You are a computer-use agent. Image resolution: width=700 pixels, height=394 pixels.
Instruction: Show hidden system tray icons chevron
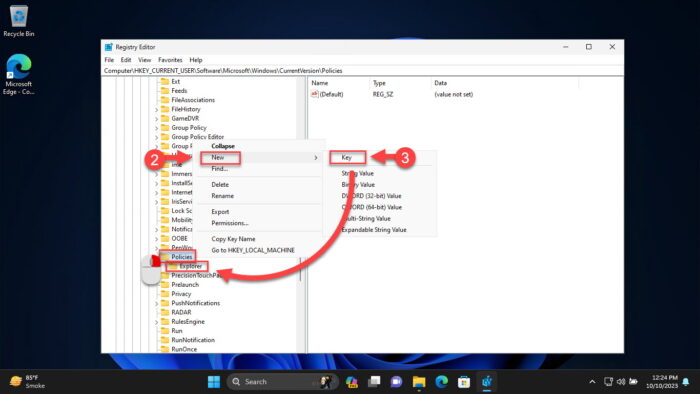click(x=592, y=382)
